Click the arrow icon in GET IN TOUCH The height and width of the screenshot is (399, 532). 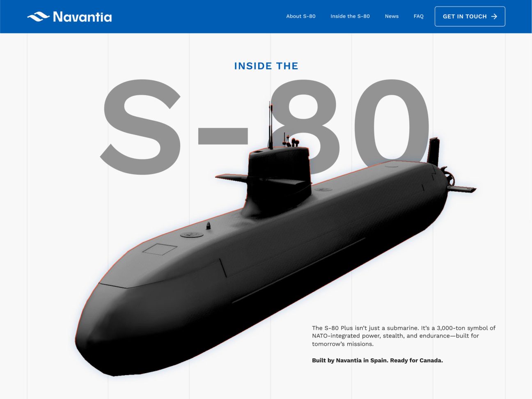[494, 16]
